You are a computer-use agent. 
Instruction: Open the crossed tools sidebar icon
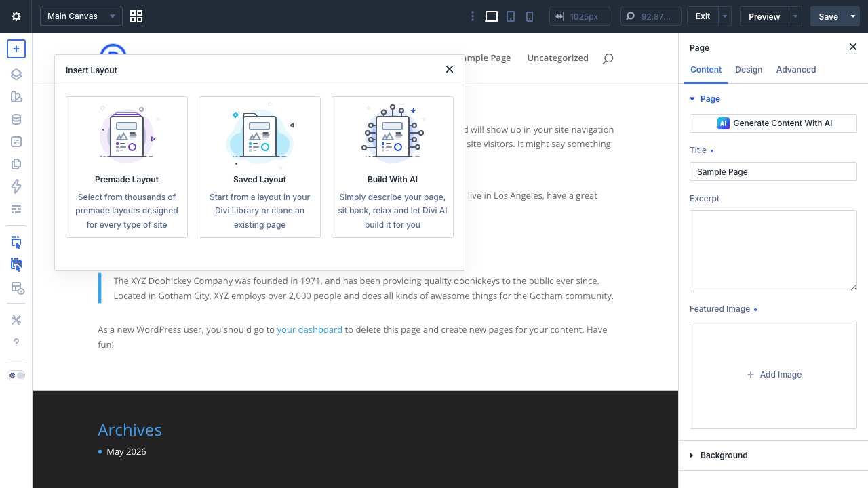[16, 320]
